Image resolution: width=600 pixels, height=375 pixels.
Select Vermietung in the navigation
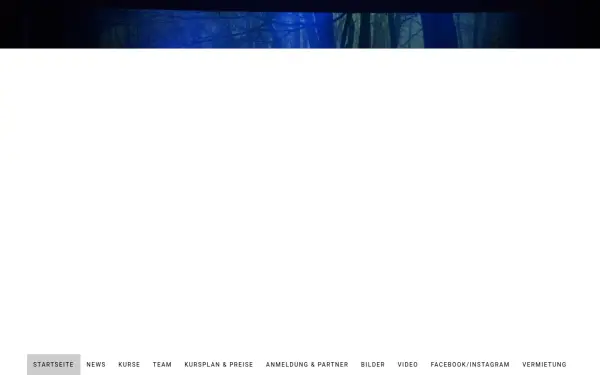tap(544, 364)
